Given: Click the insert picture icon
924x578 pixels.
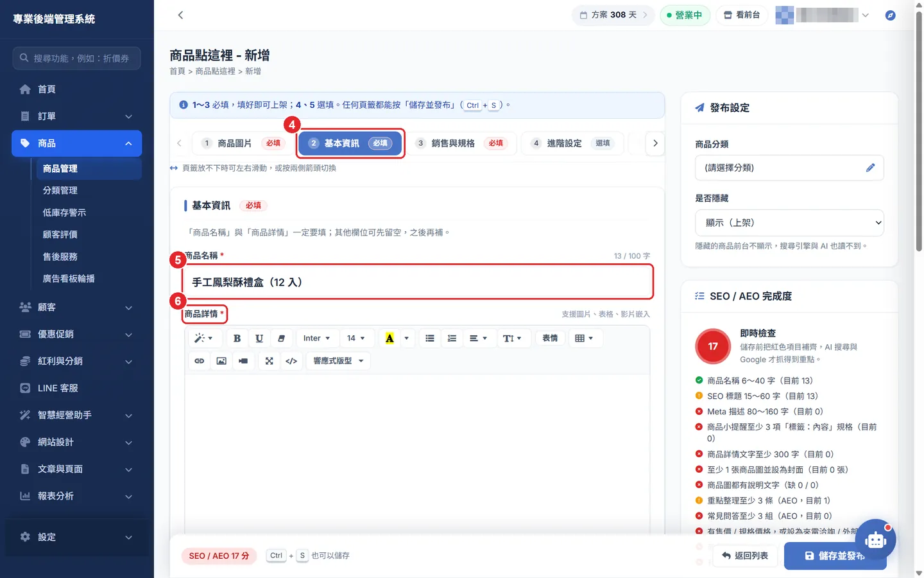Looking at the screenshot, I should pos(221,361).
